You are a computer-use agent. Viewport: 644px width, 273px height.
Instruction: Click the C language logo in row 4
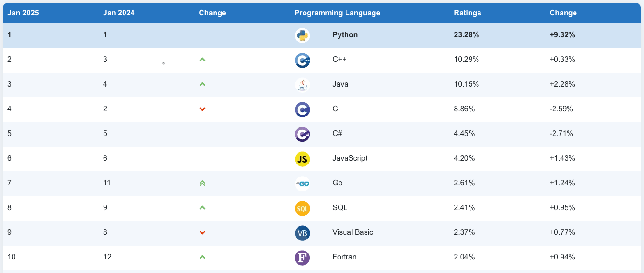tap(302, 109)
